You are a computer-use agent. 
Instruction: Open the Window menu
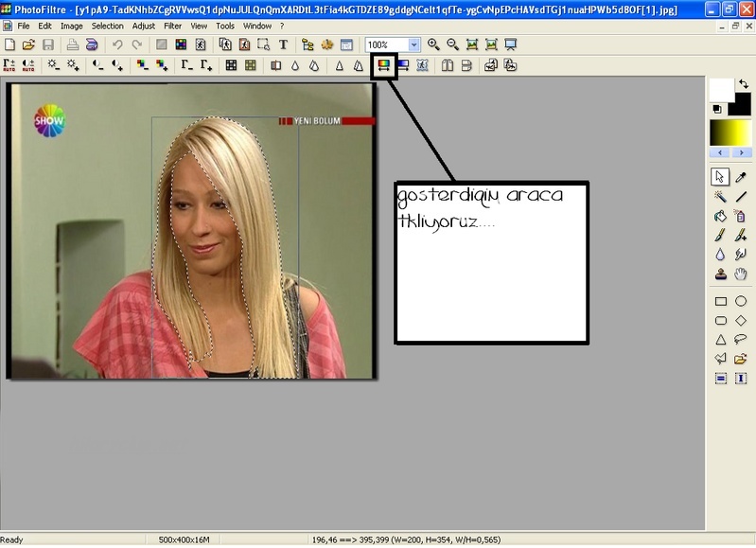tap(257, 27)
